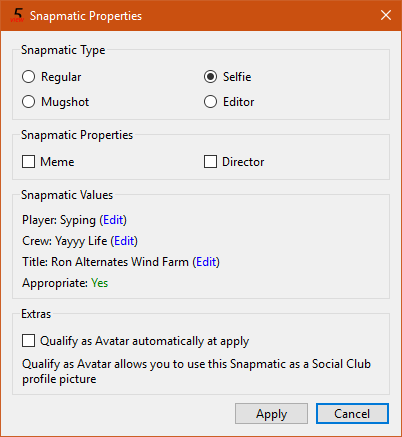Cancel and discard changes
402x437 pixels.
click(352, 414)
